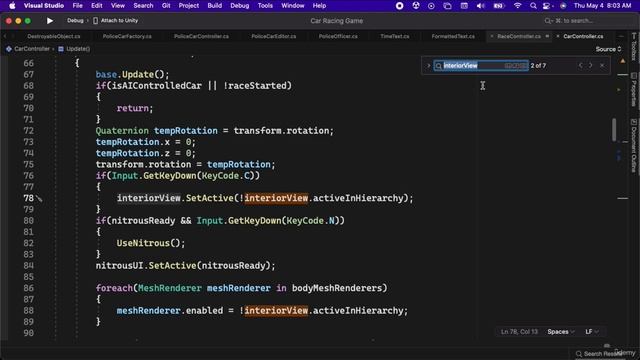Viewport: 640px width, 360px height.
Task: Open the volume control in menu bar
Action: coord(480,6)
